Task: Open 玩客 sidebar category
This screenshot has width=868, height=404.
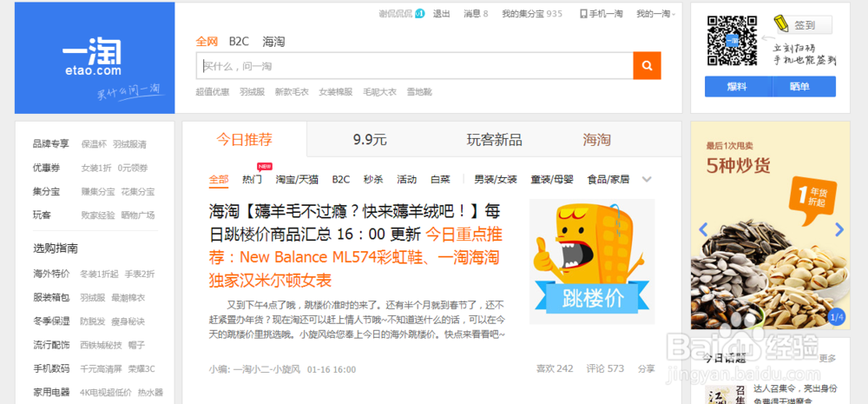Action: pyautogui.click(x=42, y=215)
